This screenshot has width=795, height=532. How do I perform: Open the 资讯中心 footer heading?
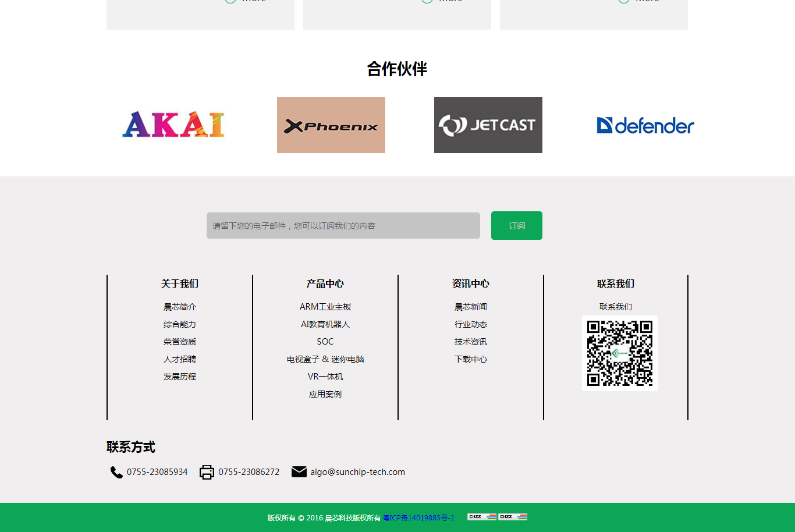point(471,283)
